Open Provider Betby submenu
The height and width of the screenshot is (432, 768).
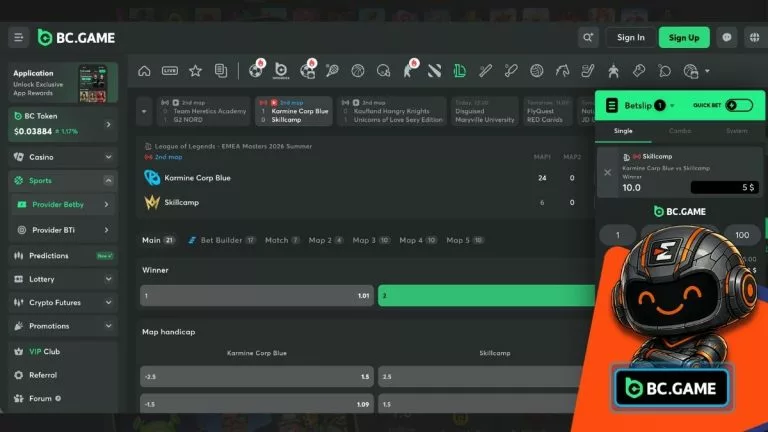[x=63, y=205]
